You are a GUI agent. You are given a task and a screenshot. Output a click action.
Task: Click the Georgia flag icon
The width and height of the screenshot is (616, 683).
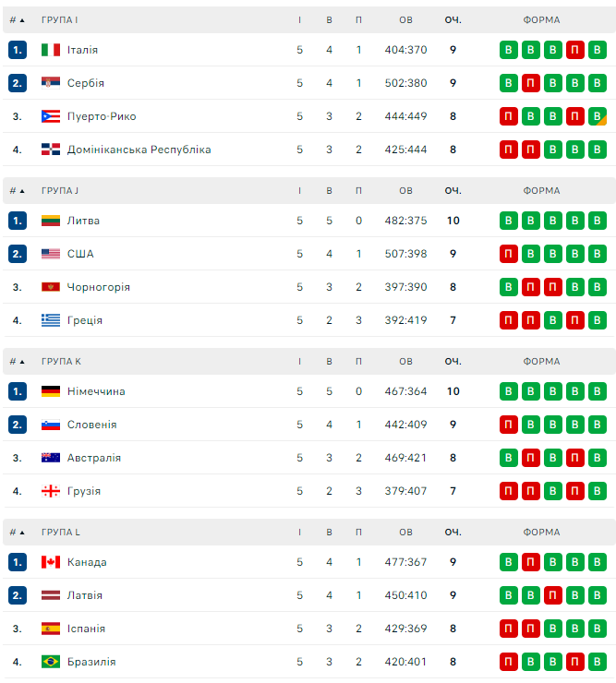point(51,491)
